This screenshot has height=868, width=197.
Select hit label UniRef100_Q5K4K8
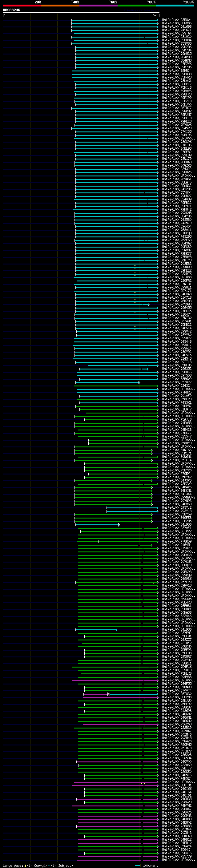point(177,78)
